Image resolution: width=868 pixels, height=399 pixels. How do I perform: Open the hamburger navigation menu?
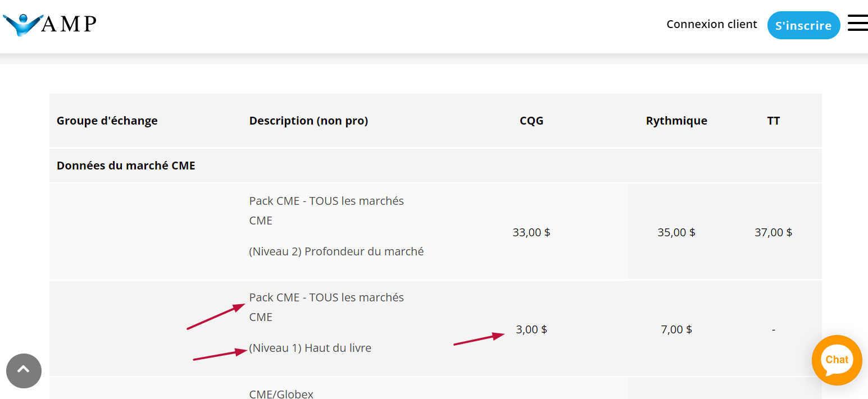coord(857,23)
